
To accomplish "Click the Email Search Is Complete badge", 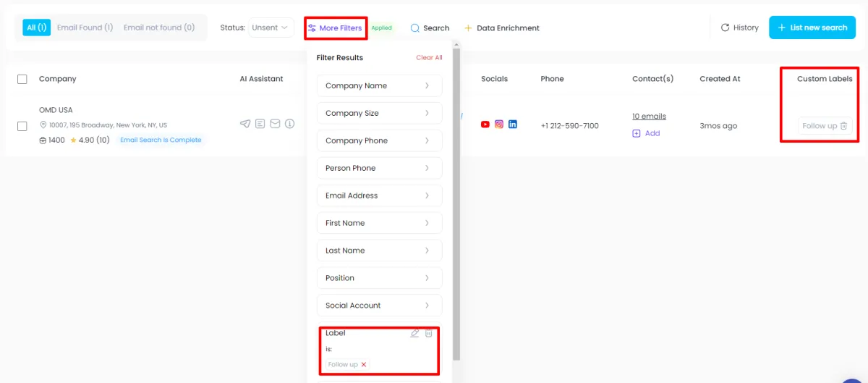I will click(x=161, y=140).
